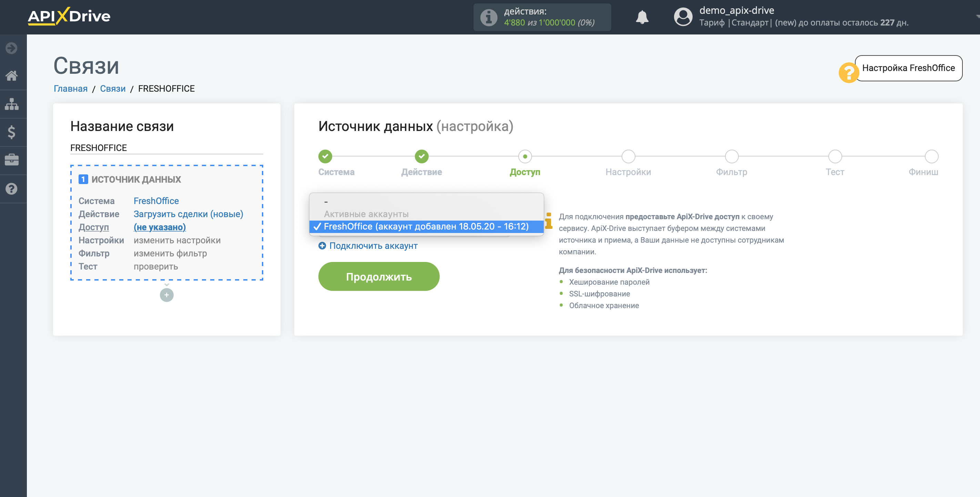Viewport: 980px width, 497px height.
Task: Click the demo_apix-drive username
Action: pyautogui.click(x=736, y=10)
